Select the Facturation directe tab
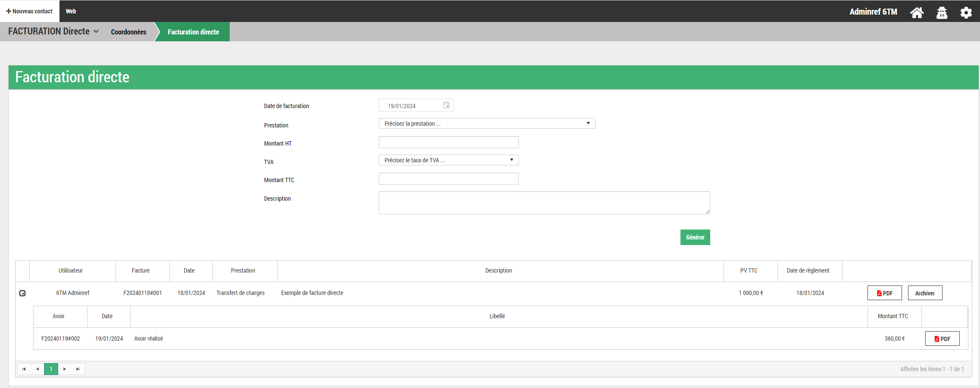The height and width of the screenshot is (388, 980). click(x=193, y=32)
